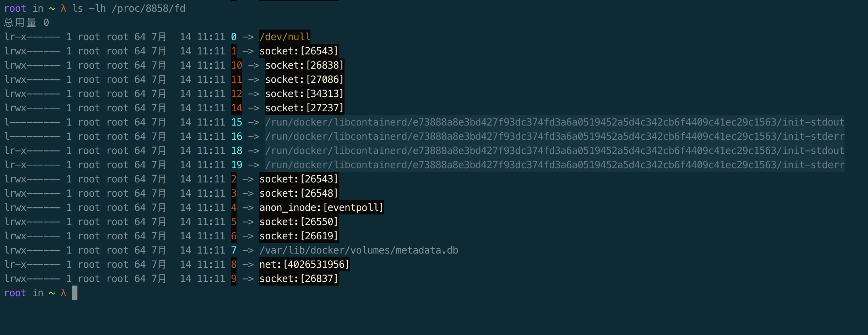Click the anon_inode:[eventpoll] entry
Viewport: 868px width, 335px height.
coord(321,207)
